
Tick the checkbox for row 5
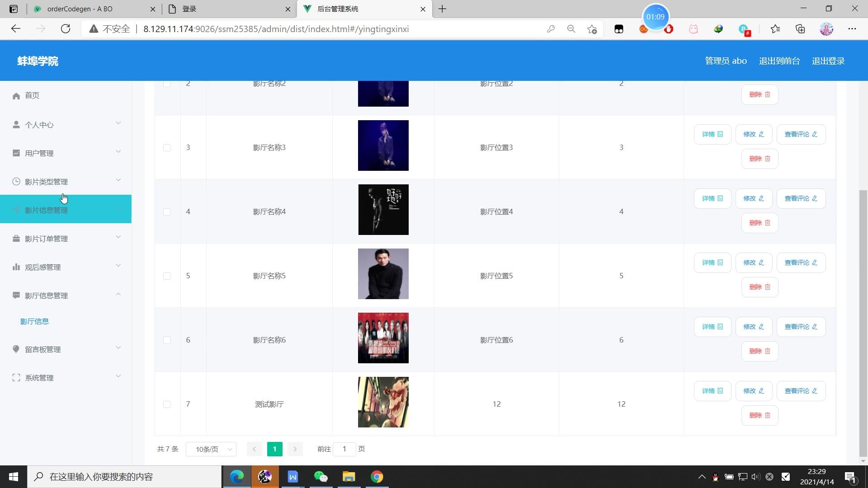tap(167, 276)
